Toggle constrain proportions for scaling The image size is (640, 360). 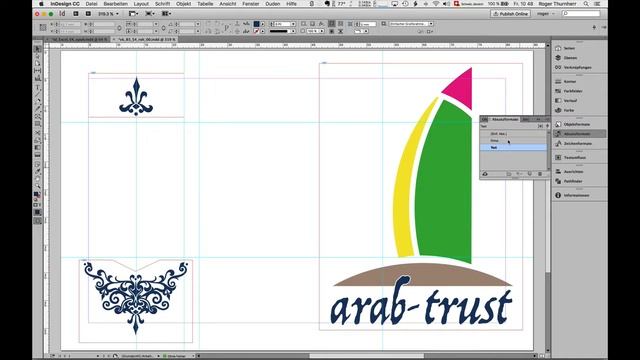click(164, 28)
